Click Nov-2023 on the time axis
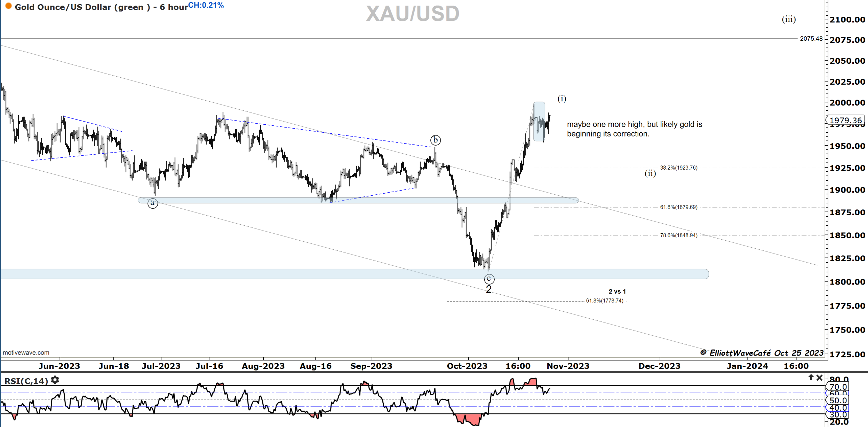Screen dimensions: 868x427 568,366
